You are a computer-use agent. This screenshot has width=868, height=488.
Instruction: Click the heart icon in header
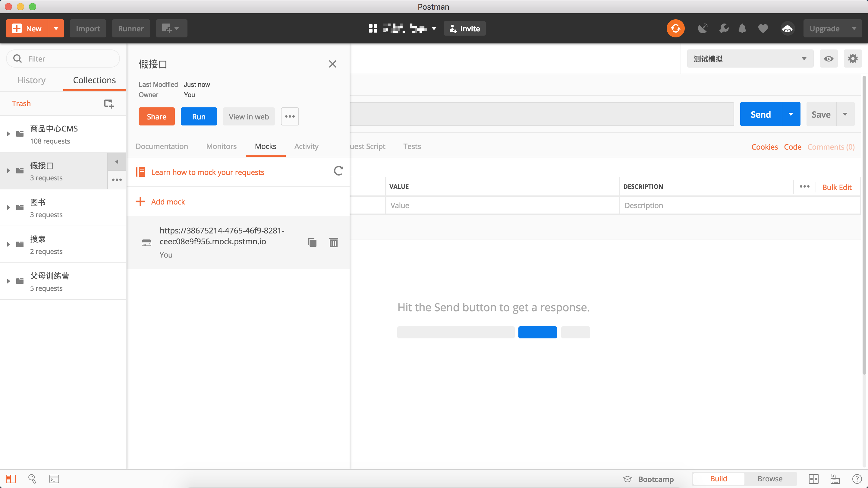(x=763, y=29)
